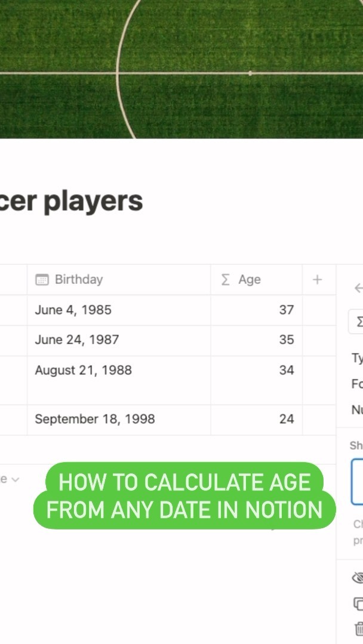
Task: Click the Age cell showing 24
Action: click(x=257, y=419)
